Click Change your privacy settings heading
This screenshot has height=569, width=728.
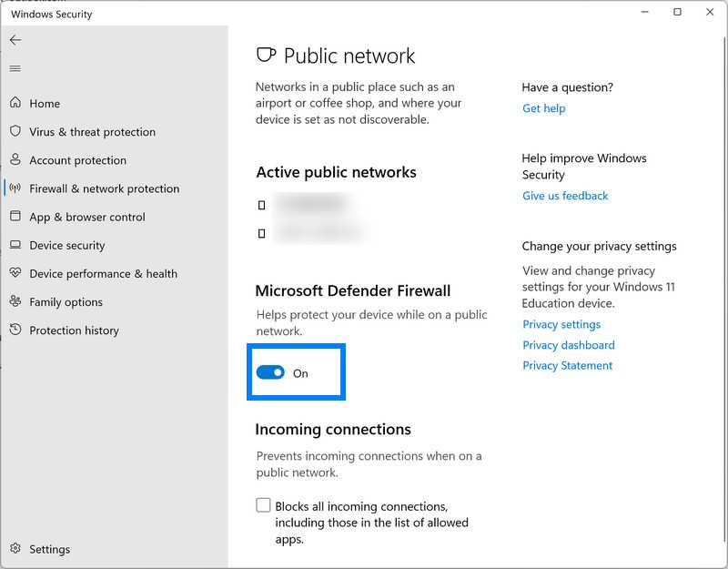[599, 246]
